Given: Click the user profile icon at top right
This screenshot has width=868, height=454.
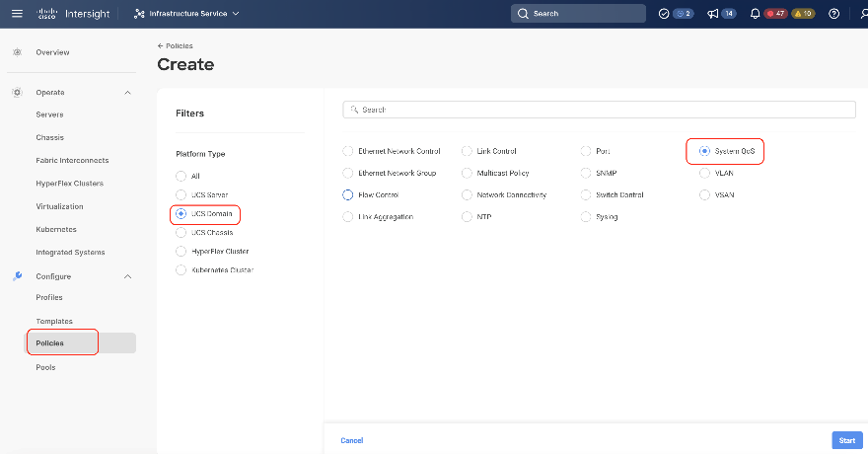Looking at the screenshot, I should click(864, 14).
